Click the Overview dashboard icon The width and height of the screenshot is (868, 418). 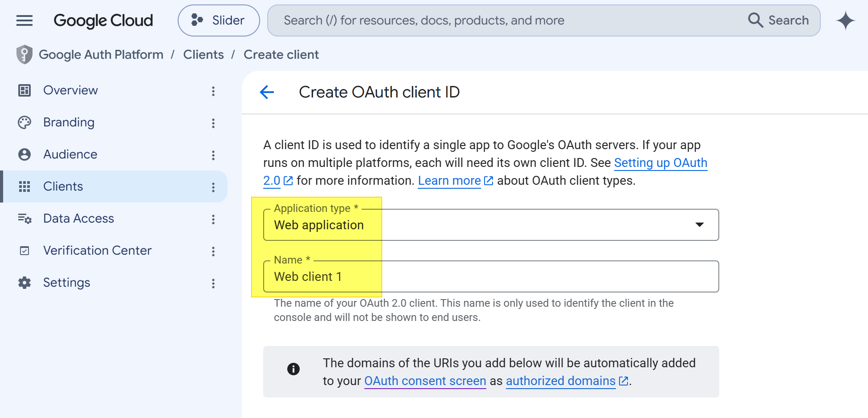[x=24, y=90]
